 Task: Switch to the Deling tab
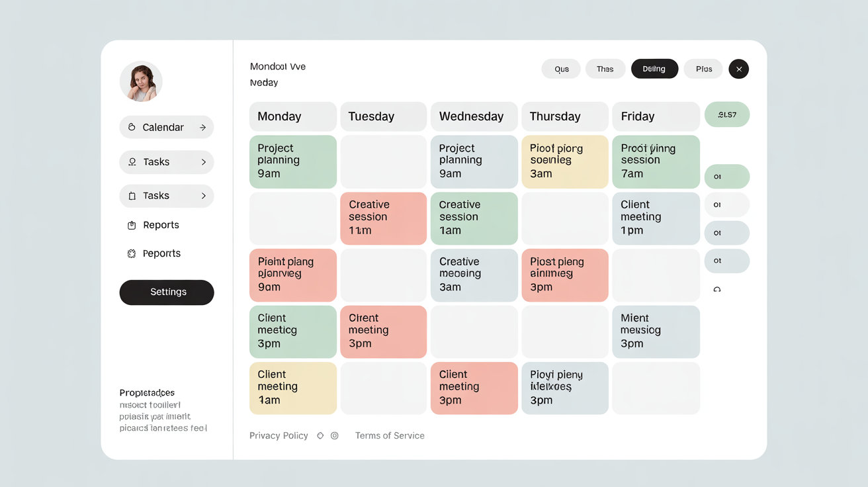tap(654, 68)
